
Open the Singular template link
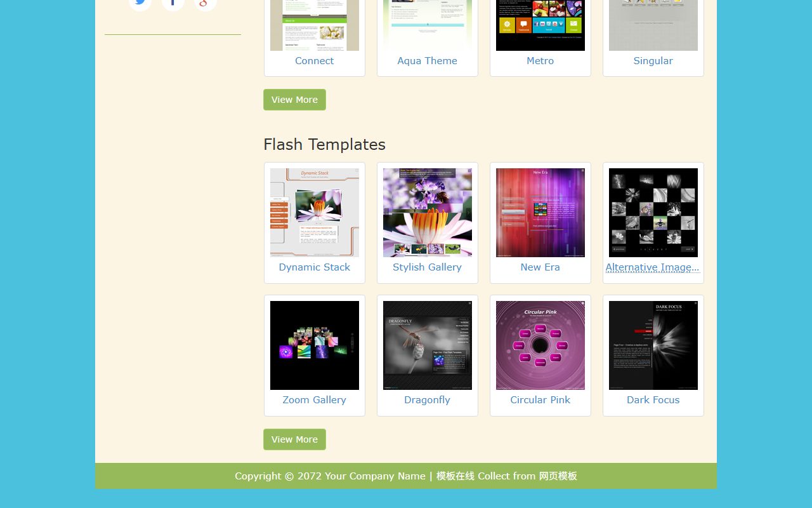point(653,61)
